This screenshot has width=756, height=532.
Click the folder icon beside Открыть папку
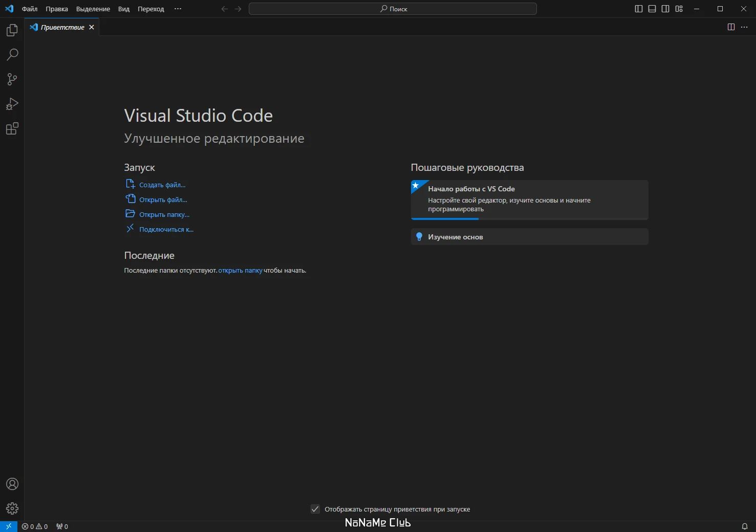click(131, 214)
